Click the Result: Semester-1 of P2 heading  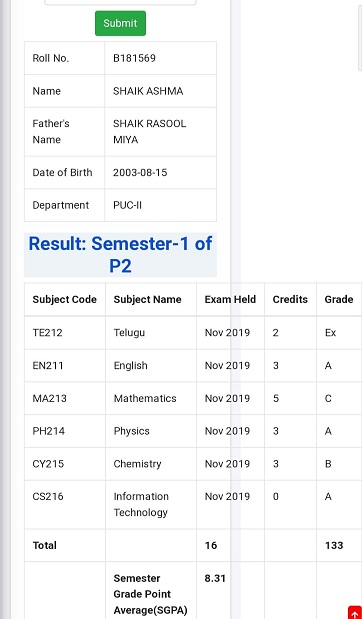tap(120, 255)
